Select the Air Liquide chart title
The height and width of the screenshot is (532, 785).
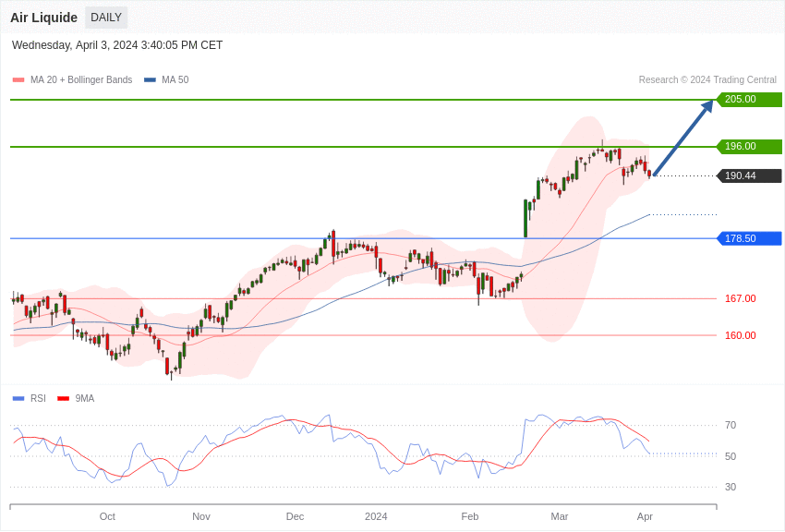[43, 18]
